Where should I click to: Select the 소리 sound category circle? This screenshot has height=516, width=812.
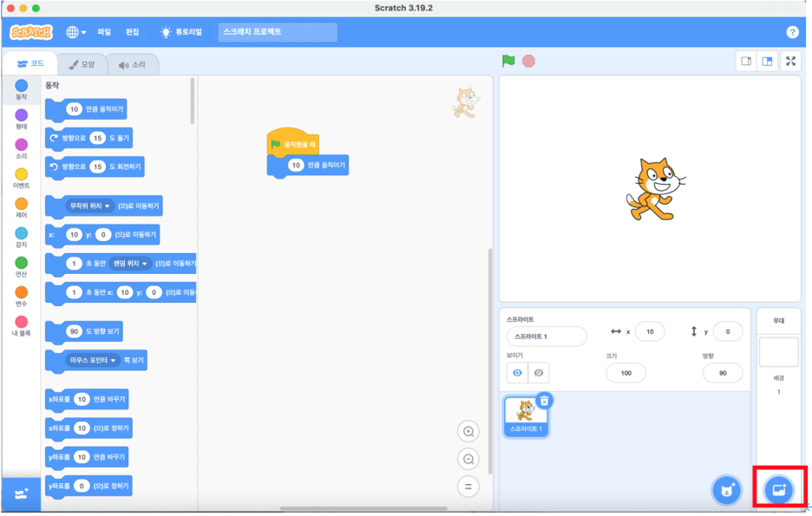click(x=21, y=148)
